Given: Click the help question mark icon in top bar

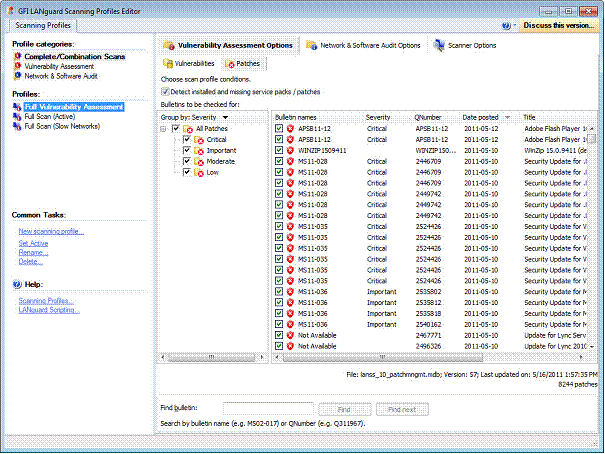Looking at the screenshot, I should 506,25.
